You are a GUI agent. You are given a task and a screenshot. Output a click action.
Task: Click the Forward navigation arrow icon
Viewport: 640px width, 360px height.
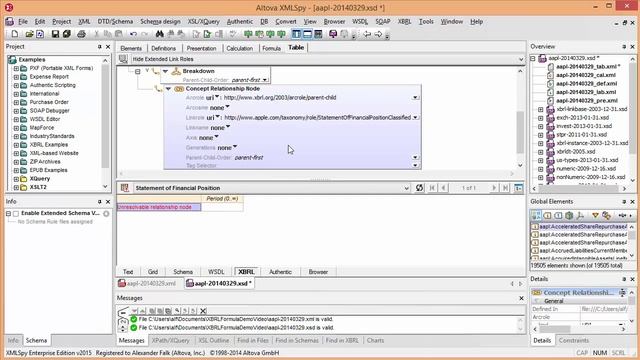(x=378, y=34)
